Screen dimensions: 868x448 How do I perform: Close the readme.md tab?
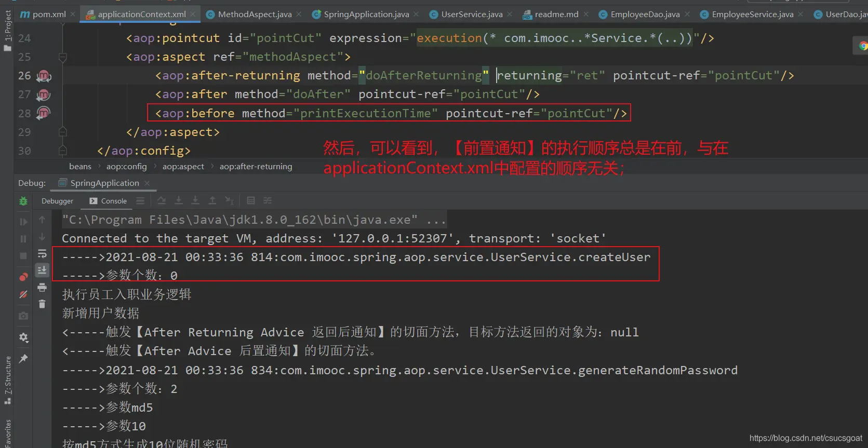click(586, 14)
